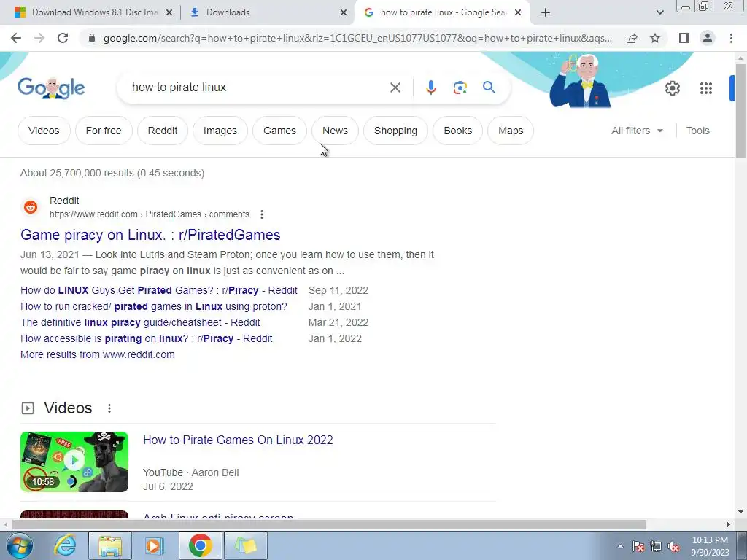Open the Action Center flag icon in the tray
This screenshot has height=560, width=747.
638,547
